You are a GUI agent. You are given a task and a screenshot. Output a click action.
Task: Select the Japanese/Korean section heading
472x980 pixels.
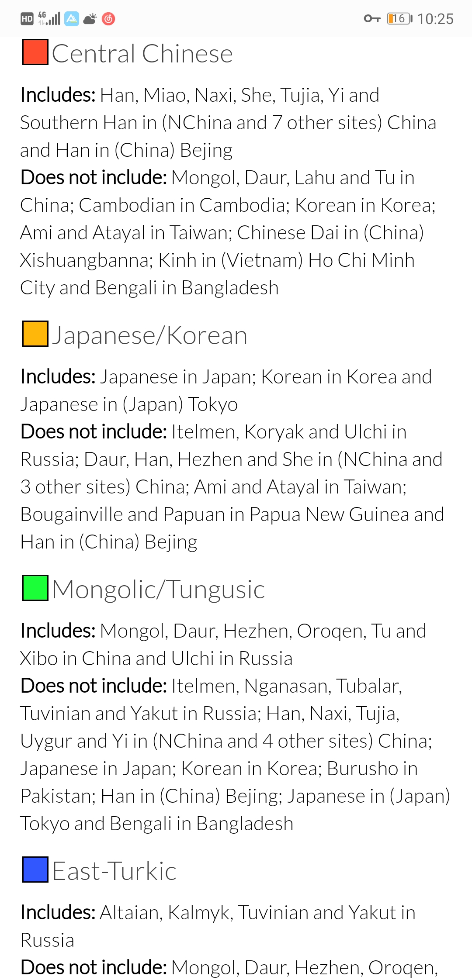(150, 335)
